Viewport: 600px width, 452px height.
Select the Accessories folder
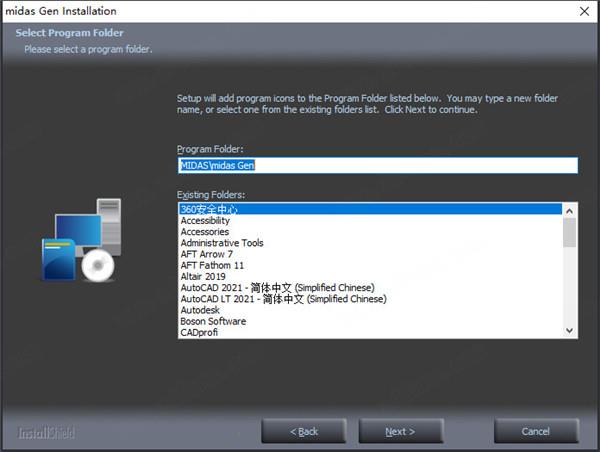370,232
